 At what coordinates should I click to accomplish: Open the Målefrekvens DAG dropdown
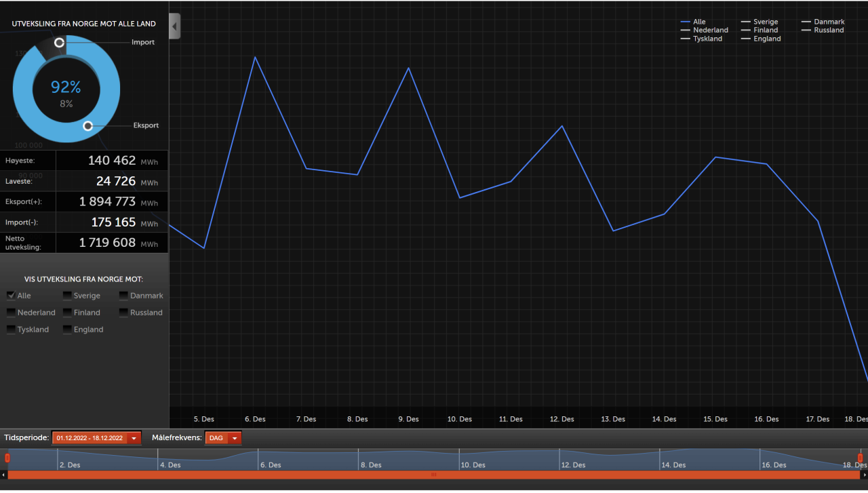click(223, 438)
